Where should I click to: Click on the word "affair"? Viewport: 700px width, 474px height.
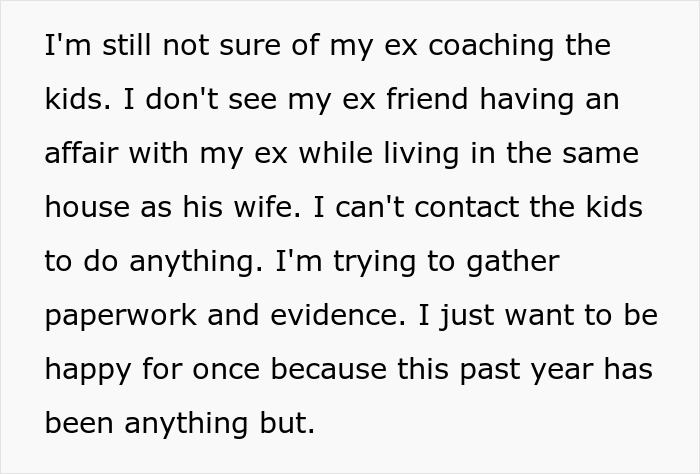[x=82, y=154]
